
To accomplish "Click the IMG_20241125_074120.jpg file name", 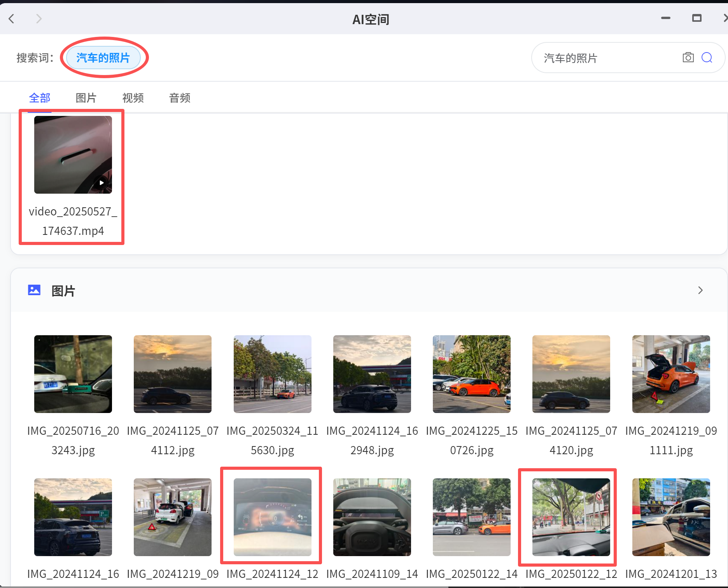I will coord(571,441).
